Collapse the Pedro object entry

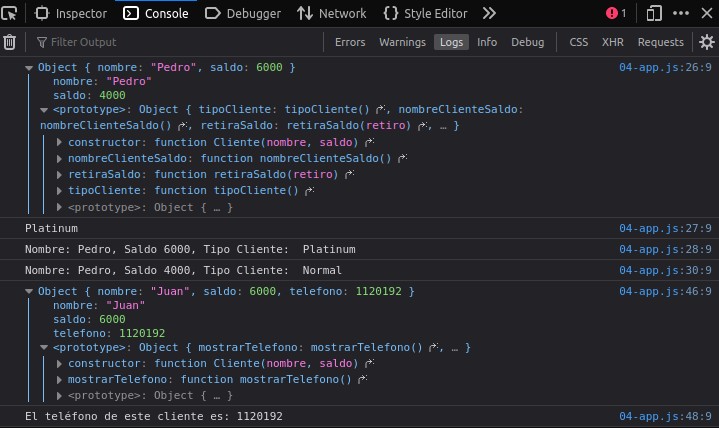[29, 68]
